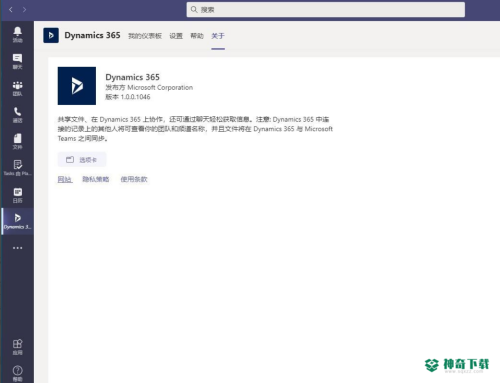Image resolution: width=500 pixels, height=383 pixels.
Task: Click the large Dynamics 365 app tile
Action: [x=77, y=86]
